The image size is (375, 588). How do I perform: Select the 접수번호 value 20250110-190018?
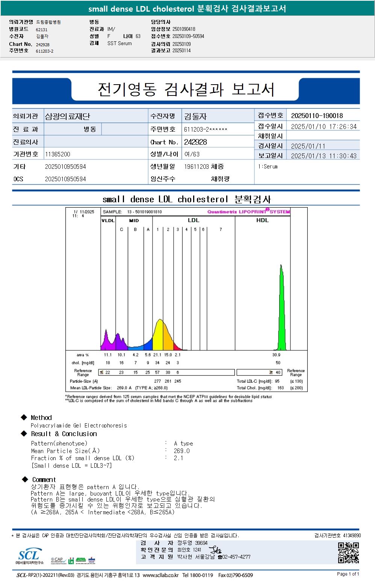[317, 116]
